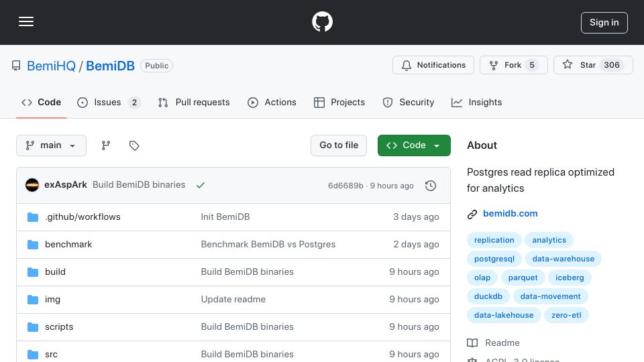
Task: Open the hamburger navigation menu
Action: [26, 21]
